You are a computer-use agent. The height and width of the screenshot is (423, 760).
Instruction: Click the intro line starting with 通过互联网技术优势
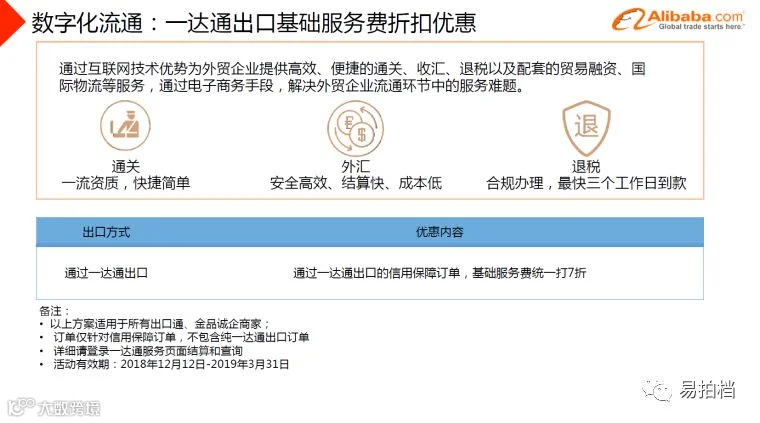352,69
